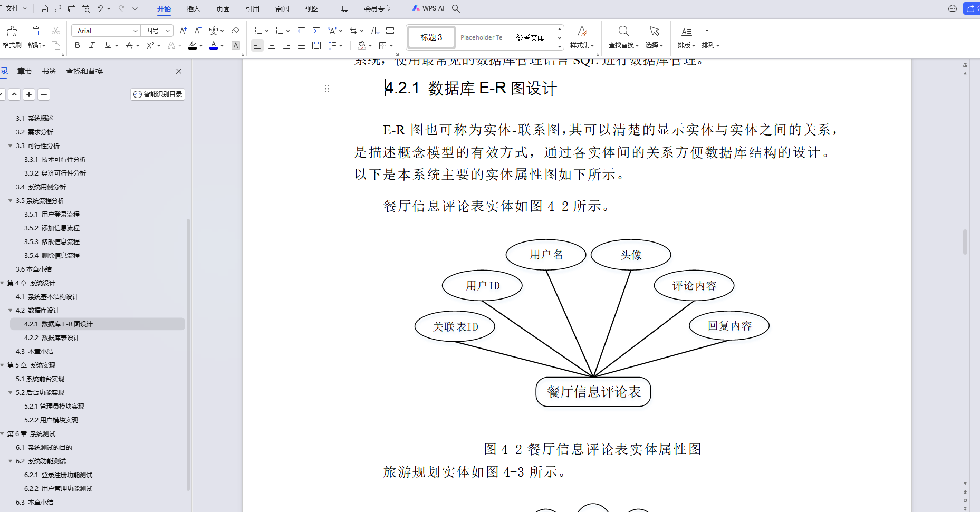Open WPS AI assistant

[428, 8]
